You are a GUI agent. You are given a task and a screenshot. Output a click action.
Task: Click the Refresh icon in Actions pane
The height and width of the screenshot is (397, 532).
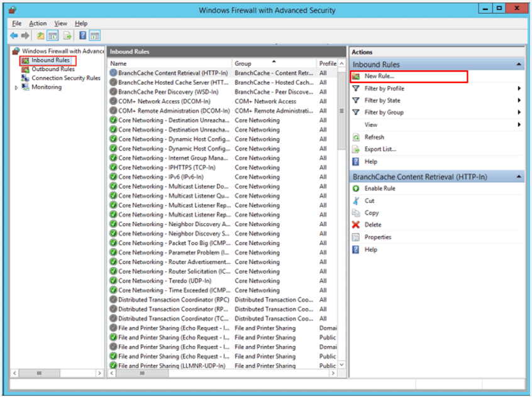click(355, 138)
